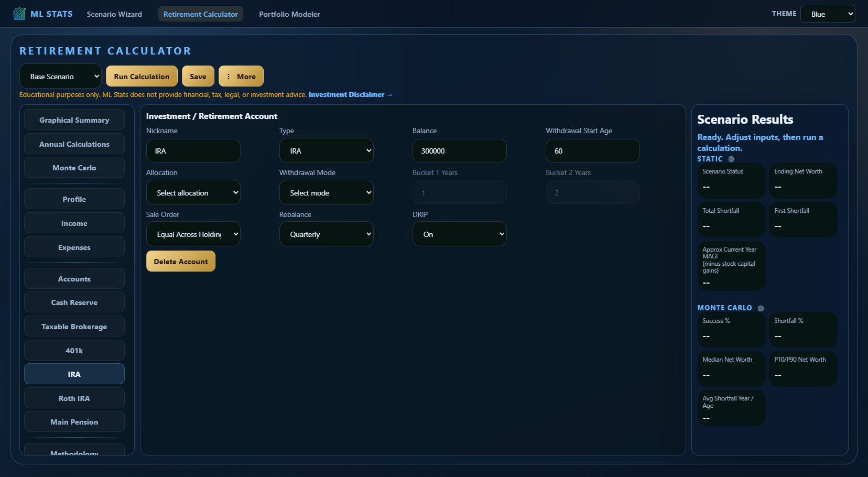Open the Withdrawal Mode dropdown
The height and width of the screenshot is (477, 868).
click(x=327, y=193)
